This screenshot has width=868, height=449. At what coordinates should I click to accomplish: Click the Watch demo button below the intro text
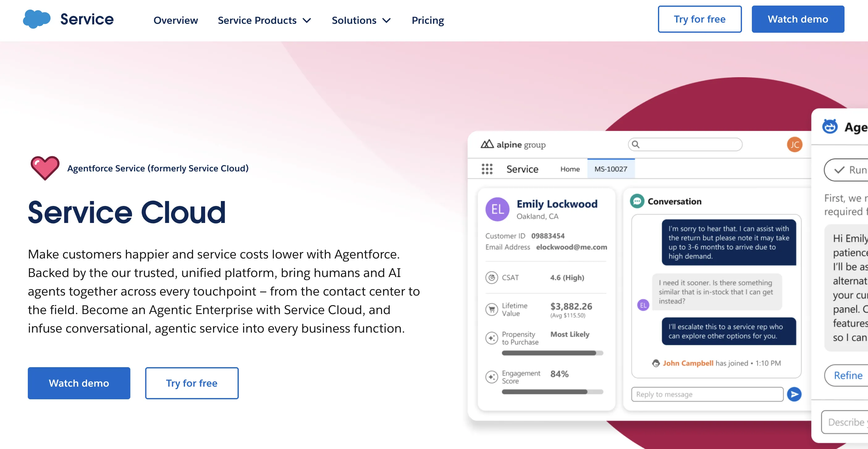[79, 383]
